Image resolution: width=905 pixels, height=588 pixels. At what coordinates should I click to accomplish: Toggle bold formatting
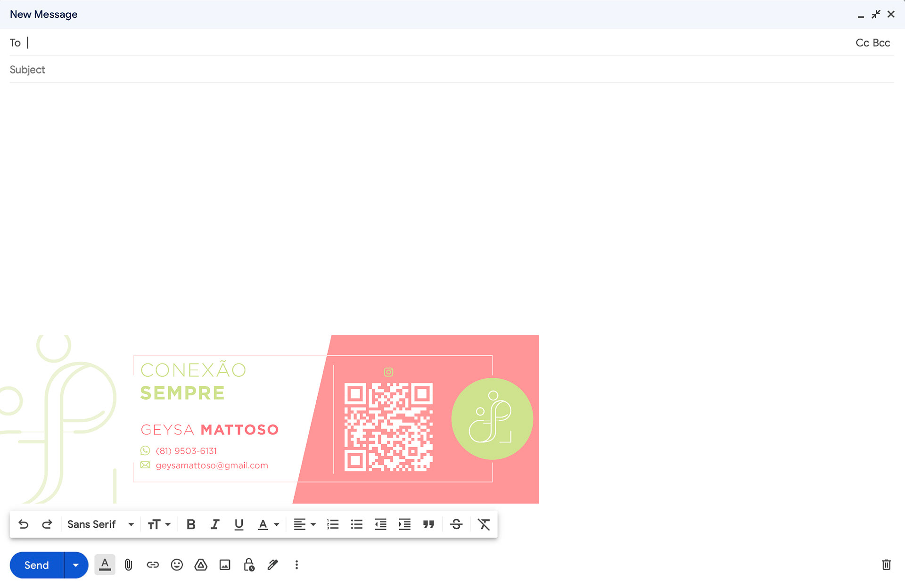191,524
